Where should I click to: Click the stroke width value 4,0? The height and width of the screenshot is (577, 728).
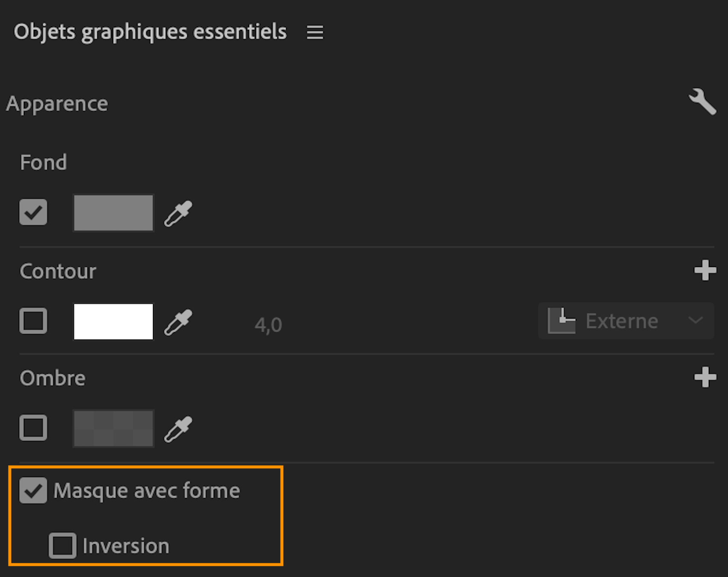coord(268,325)
